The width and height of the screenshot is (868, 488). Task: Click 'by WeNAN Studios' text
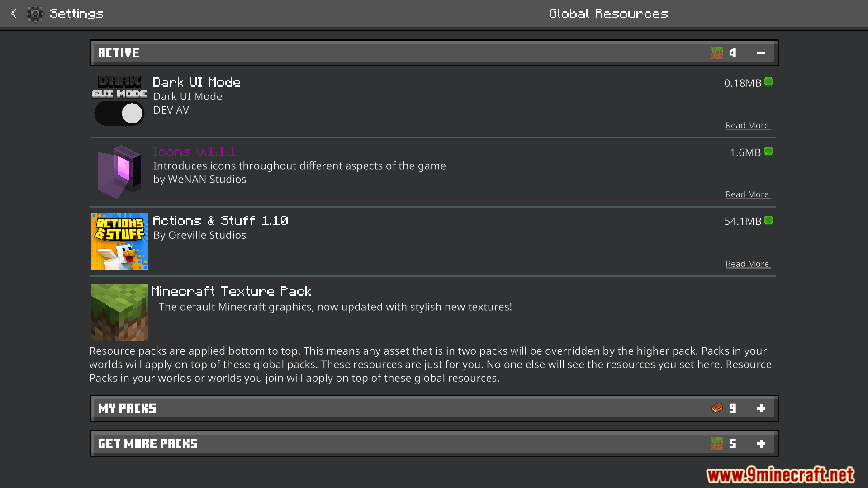click(x=200, y=180)
